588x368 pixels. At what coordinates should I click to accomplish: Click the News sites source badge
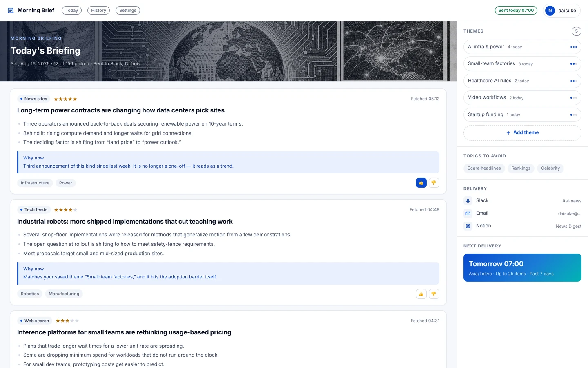click(x=34, y=99)
